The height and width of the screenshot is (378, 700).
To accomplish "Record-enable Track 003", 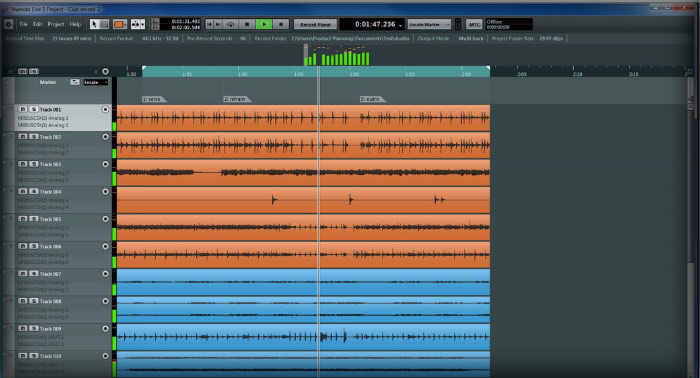I will tap(105, 164).
